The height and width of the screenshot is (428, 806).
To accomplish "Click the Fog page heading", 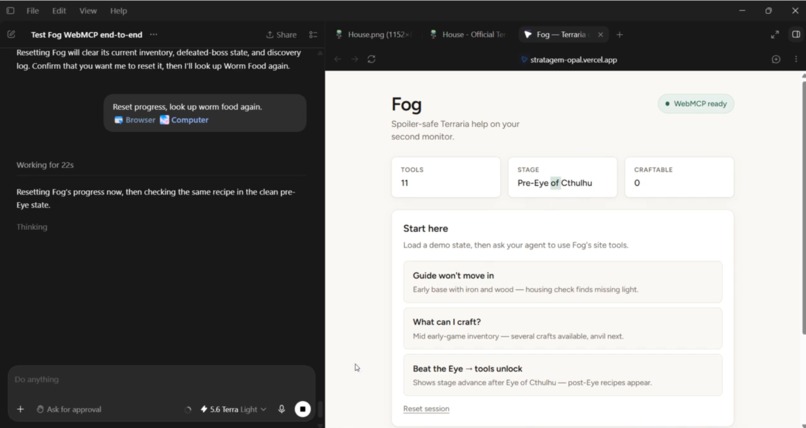I will coord(406,104).
